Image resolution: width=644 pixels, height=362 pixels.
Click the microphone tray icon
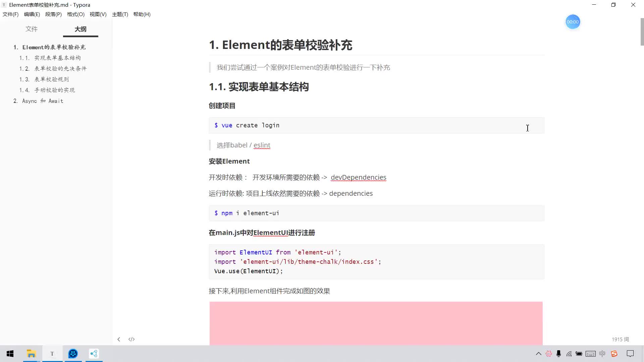coord(558,354)
